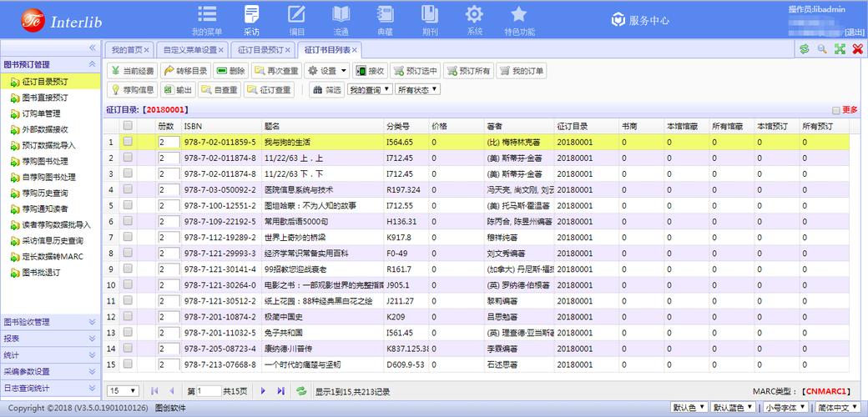Click the page number input field
The image size is (868, 417).
click(x=209, y=390)
